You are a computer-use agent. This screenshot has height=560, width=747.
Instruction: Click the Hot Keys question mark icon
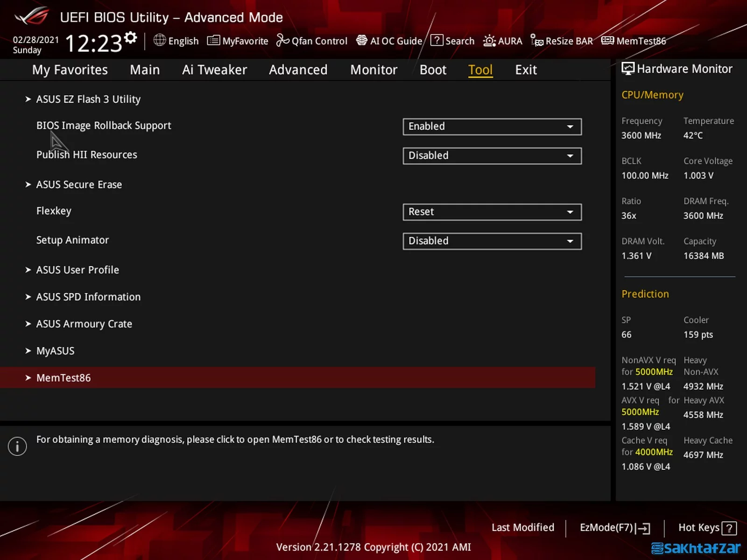pos(729,528)
